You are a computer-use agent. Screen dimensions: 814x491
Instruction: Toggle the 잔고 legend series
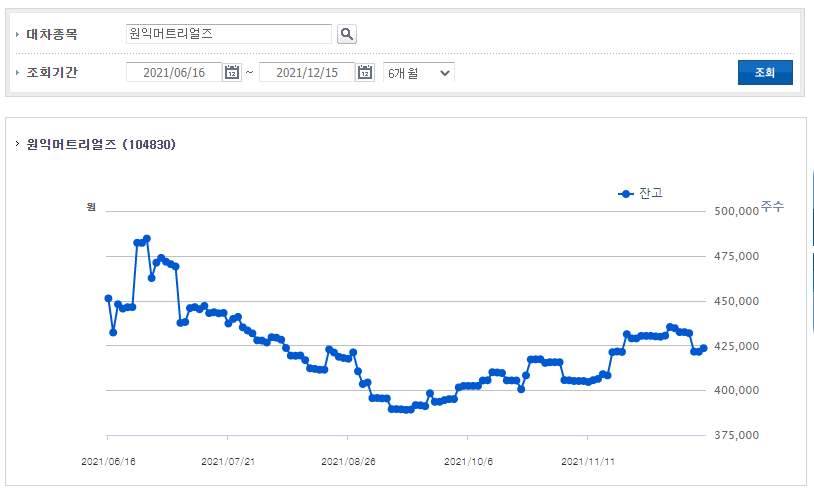[x=641, y=193]
